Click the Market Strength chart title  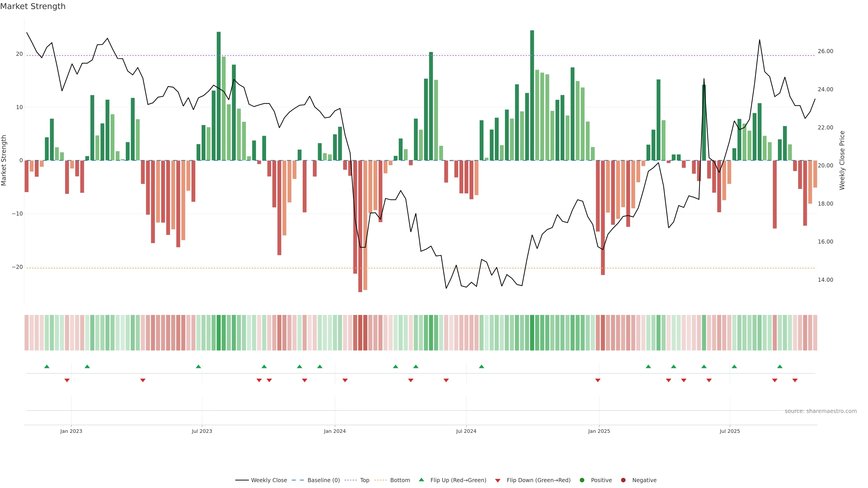point(33,6)
